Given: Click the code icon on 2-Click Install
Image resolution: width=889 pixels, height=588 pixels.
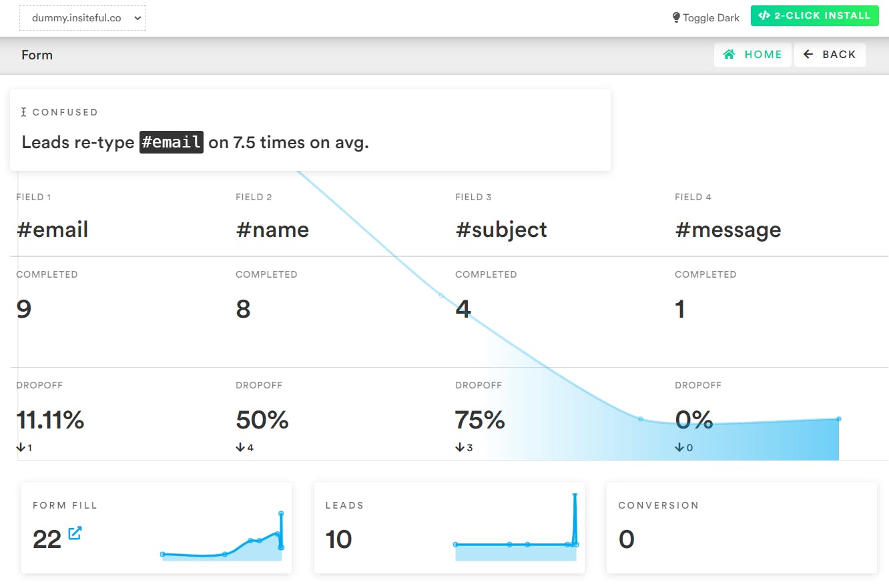Looking at the screenshot, I should tap(765, 16).
